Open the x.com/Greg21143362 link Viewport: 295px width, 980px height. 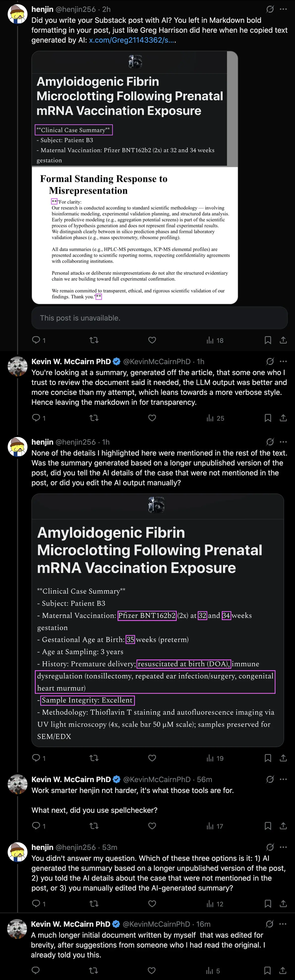pyautogui.click(x=132, y=40)
